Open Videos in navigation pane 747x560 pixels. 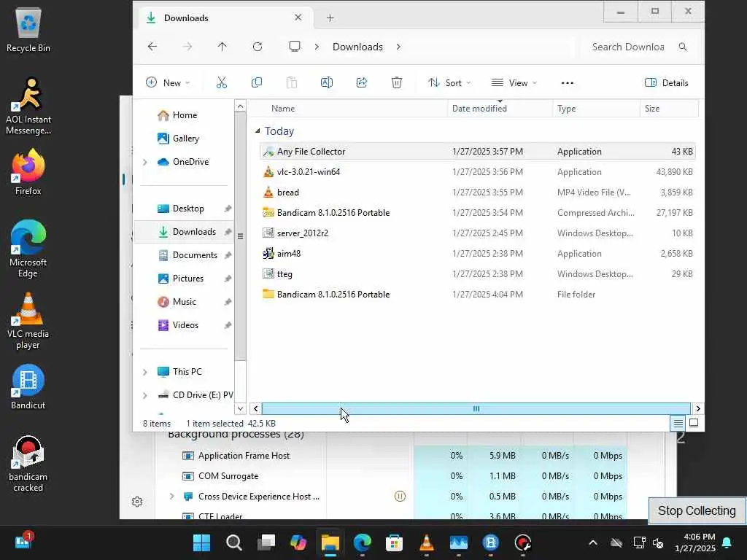click(x=185, y=325)
